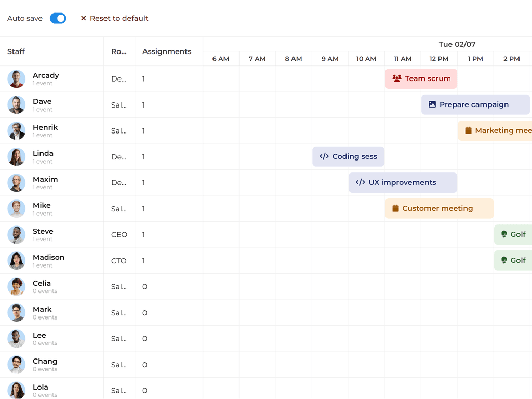Sort by the Staff column header
The image size is (532, 399).
[x=16, y=51]
